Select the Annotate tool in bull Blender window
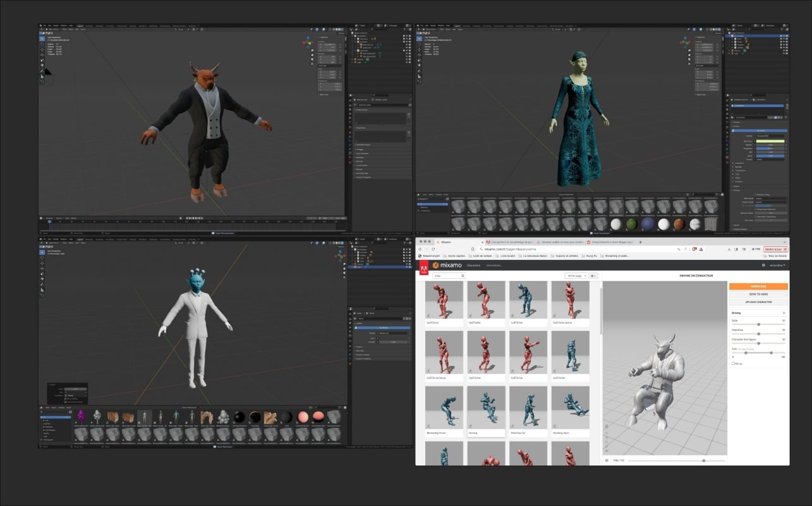Image resolution: width=812 pixels, height=506 pixels. tap(42, 71)
